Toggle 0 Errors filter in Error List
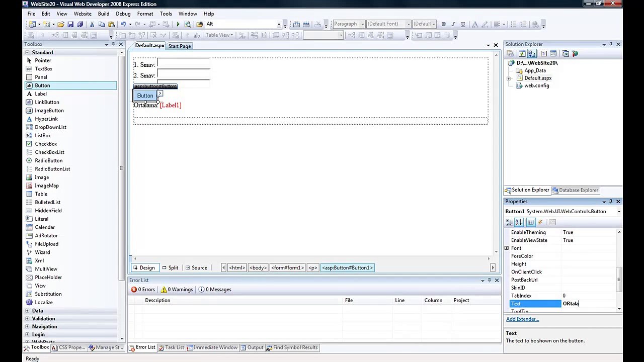Image resolution: width=644 pixels, height=362 pixels. 143,290
